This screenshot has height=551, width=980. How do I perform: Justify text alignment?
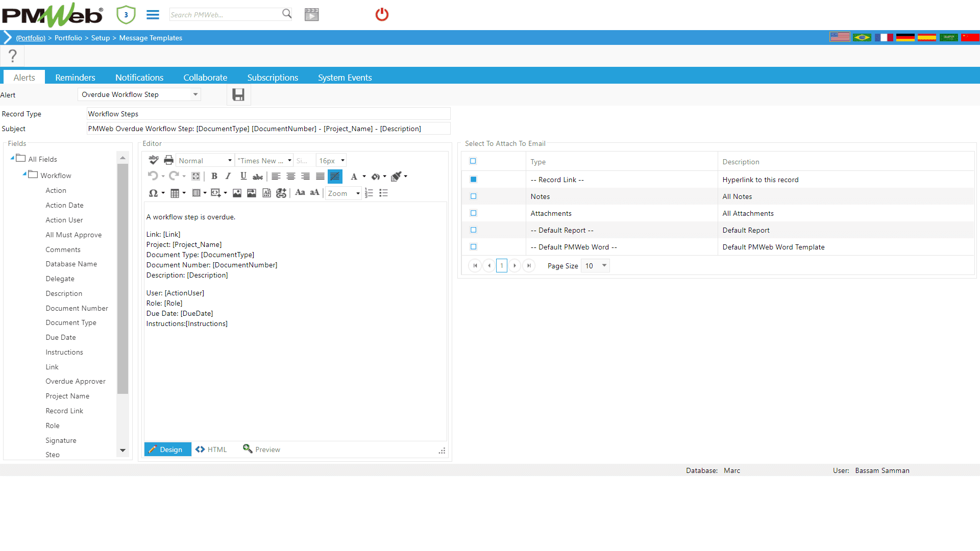(320, 176)
